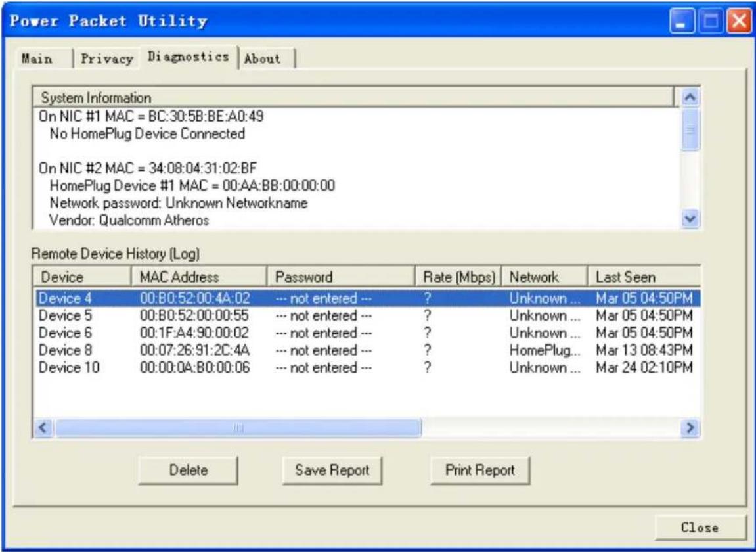Select the Device 5 row

[367, 315]
